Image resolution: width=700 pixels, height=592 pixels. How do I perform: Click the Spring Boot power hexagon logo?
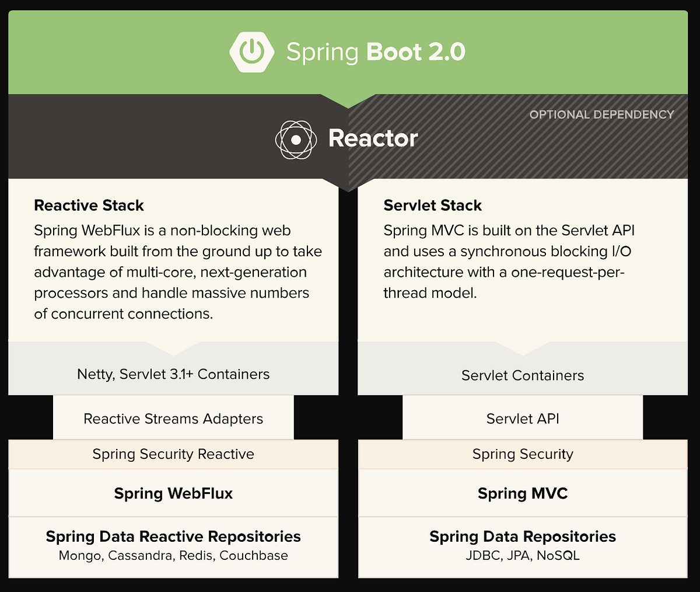[252, 52]
